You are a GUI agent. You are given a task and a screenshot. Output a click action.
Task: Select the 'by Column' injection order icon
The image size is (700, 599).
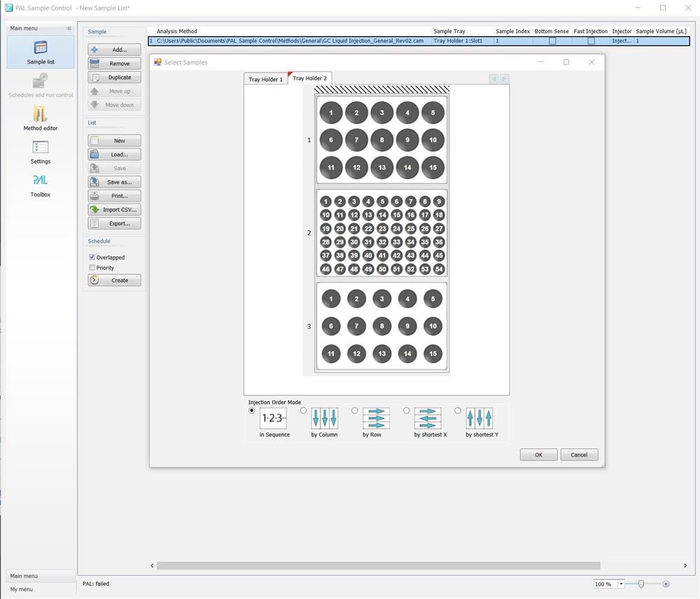tap(324, 418)
